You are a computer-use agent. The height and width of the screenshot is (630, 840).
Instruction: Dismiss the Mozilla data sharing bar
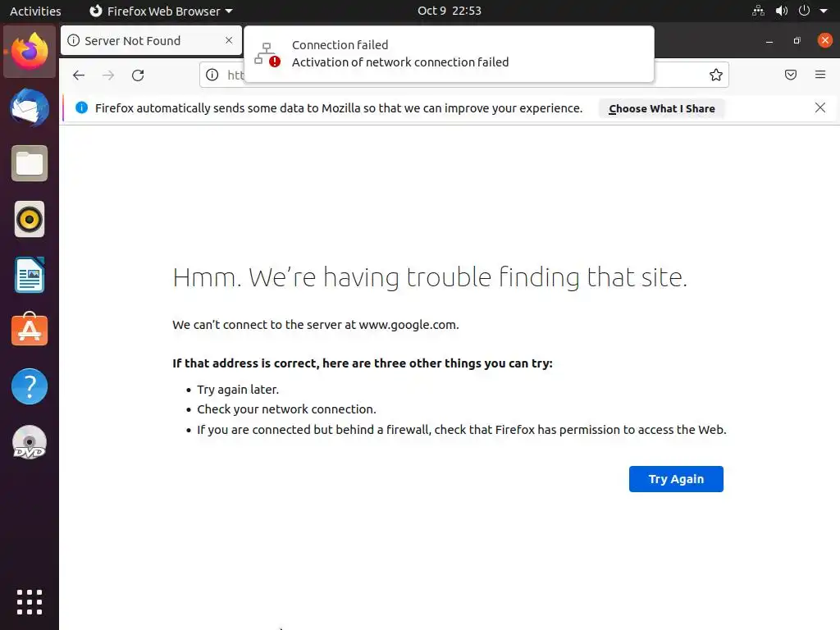(x=819, y=107)
